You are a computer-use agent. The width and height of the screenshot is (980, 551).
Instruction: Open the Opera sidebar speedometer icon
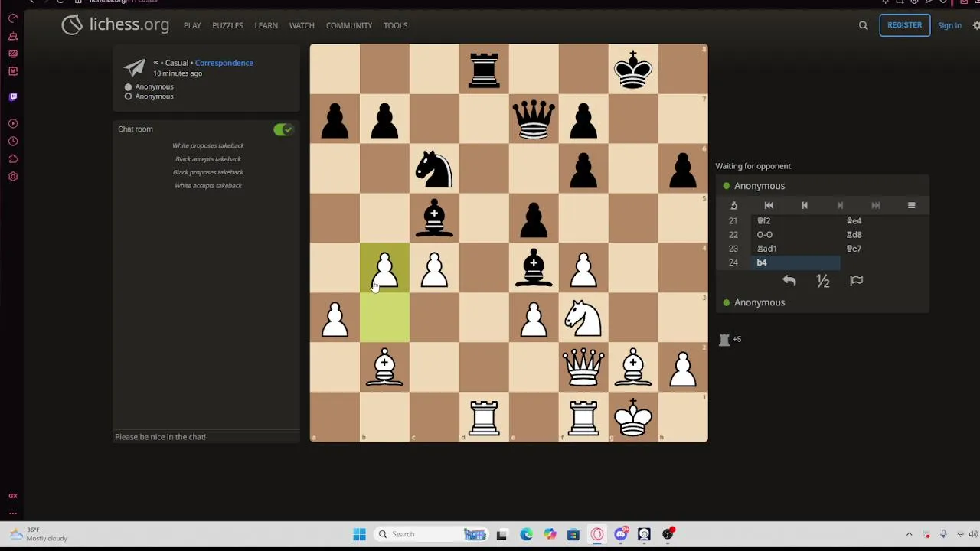(13, 18)
